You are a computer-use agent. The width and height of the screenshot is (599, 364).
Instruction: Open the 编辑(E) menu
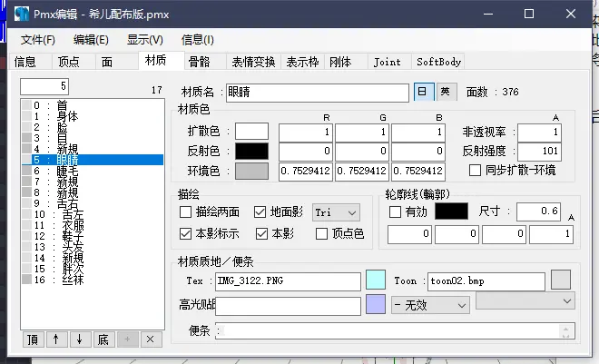pos(91,40)
